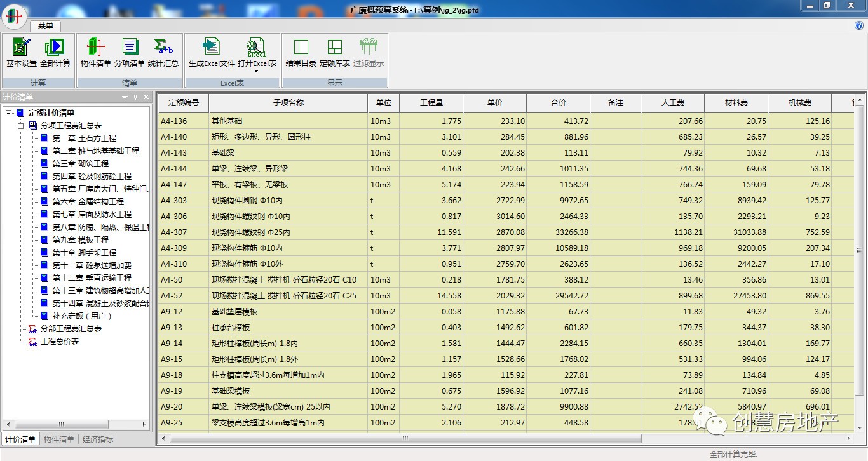Viewport: 868px width, 461px height.
Task: Open 构件清单 component list tool
Action: pos(96,53)
